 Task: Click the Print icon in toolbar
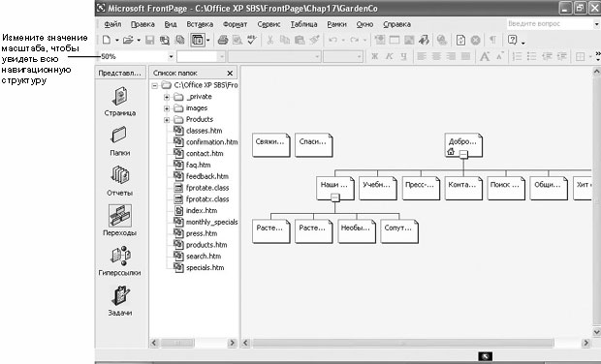(223, 40)
